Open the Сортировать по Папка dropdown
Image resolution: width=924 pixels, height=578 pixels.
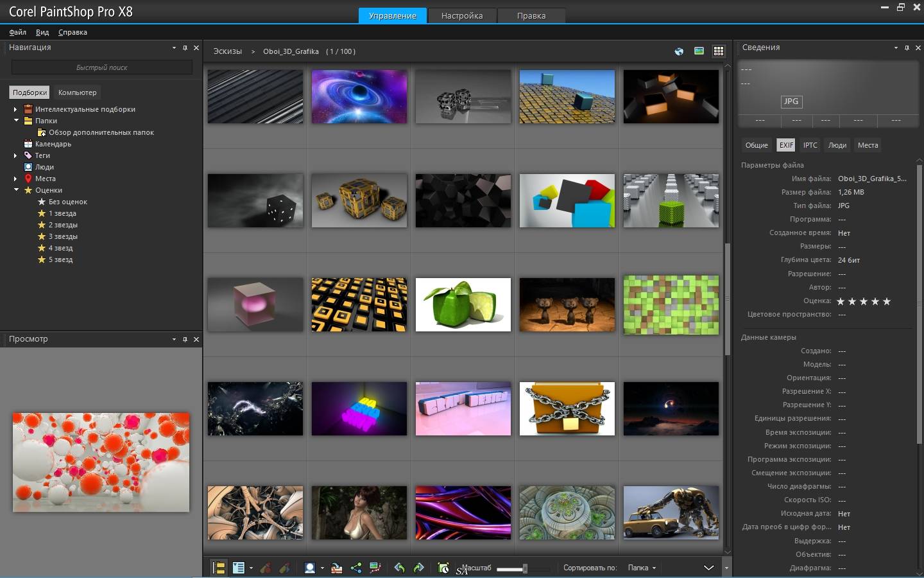(x=642, y=568)
